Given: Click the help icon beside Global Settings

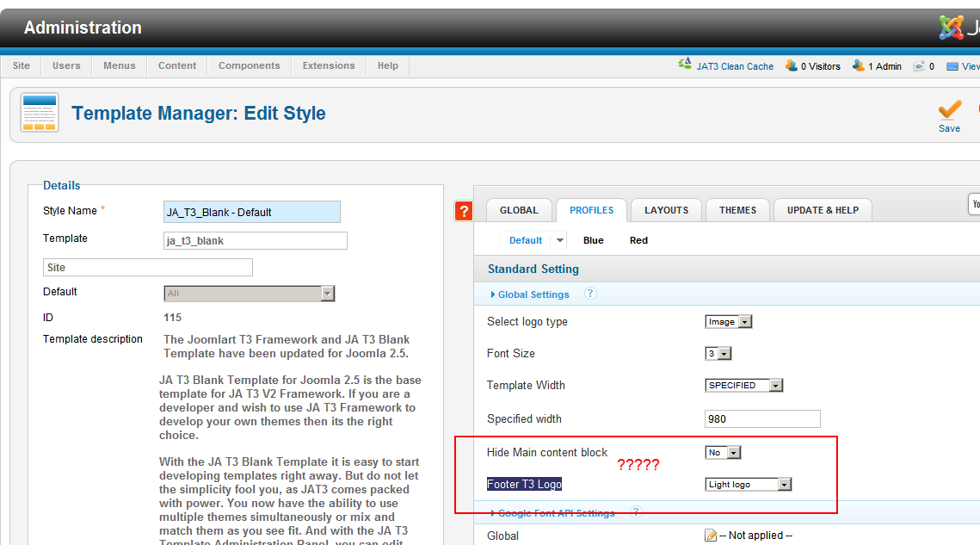Looking at the screenshot, I should tap(590, 294).
